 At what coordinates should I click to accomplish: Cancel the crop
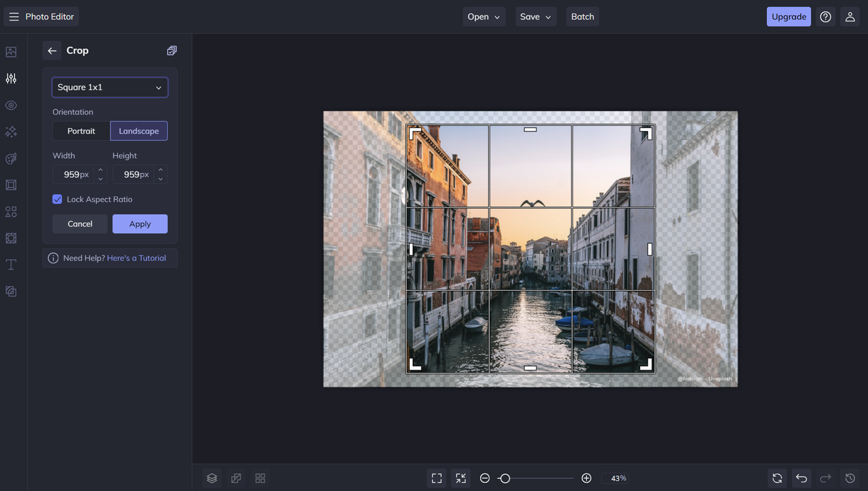(x=80, y=224)
